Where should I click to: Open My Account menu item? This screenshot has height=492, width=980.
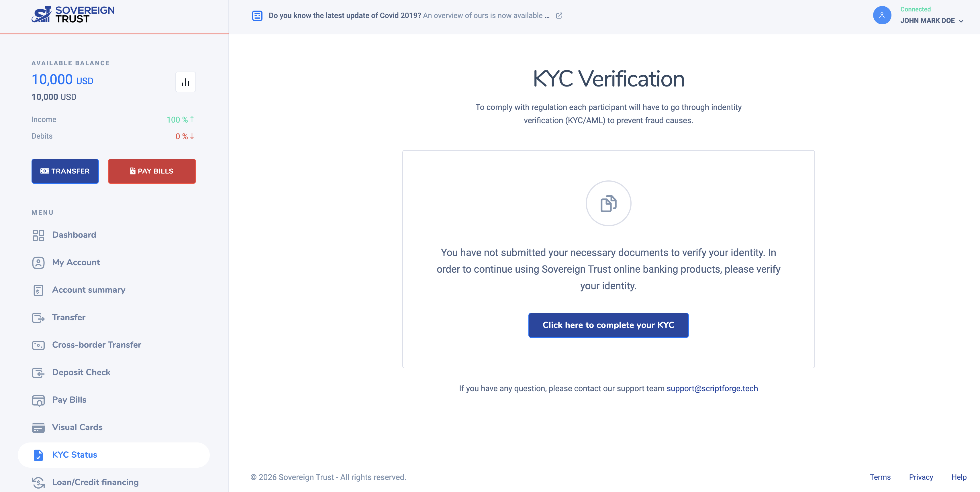[76, 262]
